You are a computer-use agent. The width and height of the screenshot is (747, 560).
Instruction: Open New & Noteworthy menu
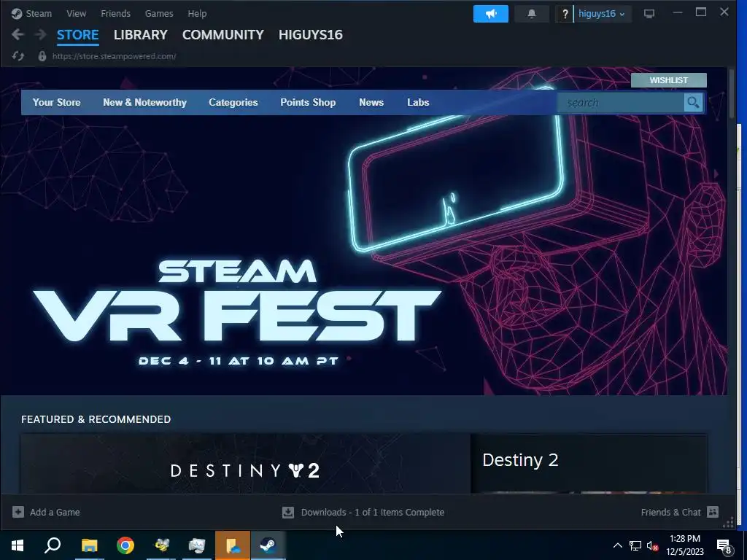tap(145, 102)
